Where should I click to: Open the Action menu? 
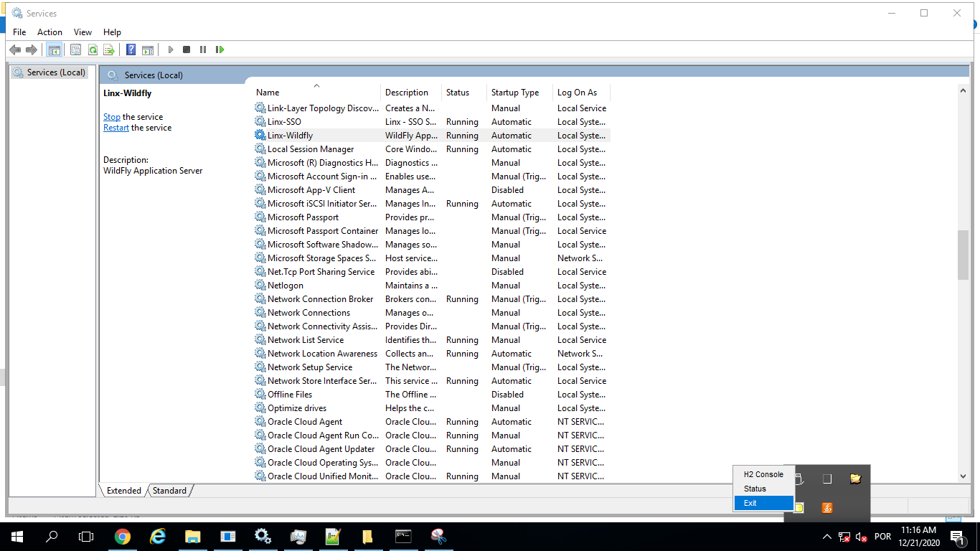[50, 32]
